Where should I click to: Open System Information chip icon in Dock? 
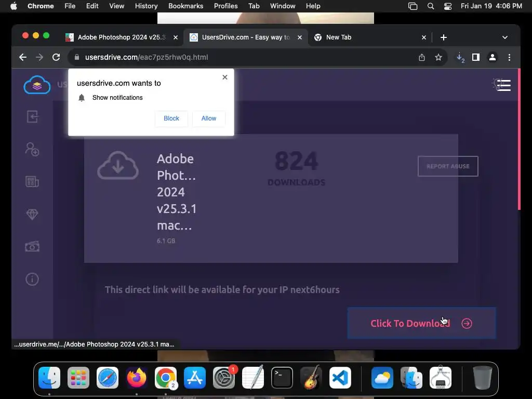[x=441, y=378]
